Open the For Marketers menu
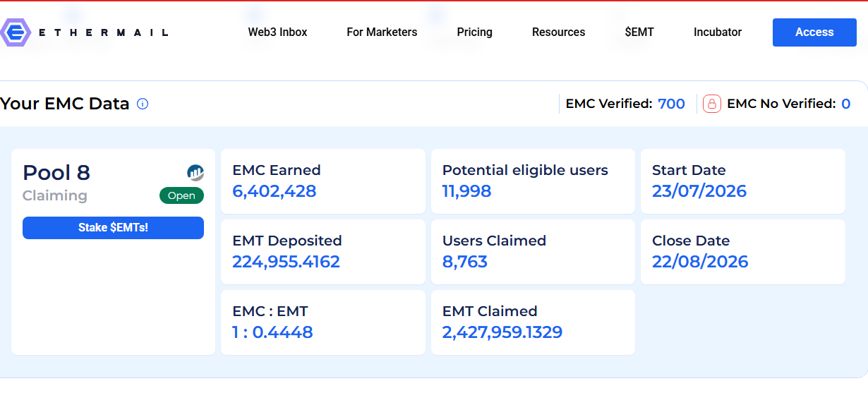Screen dimensions: 868x393 pos(382,32)
